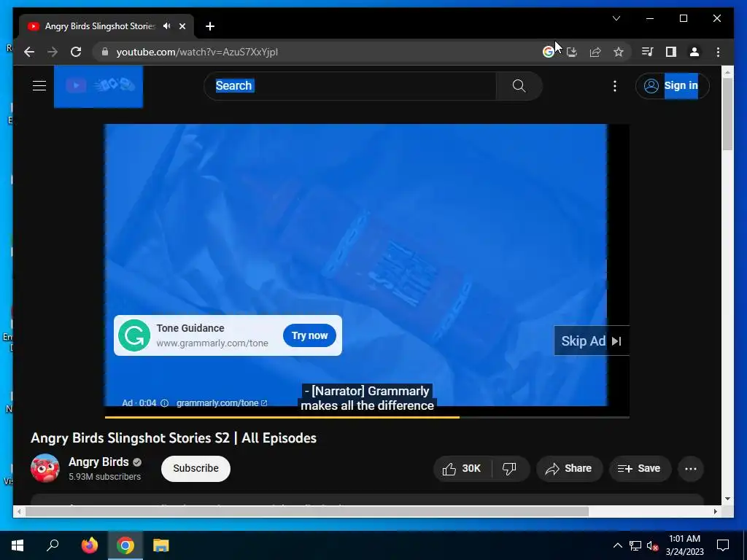Click the address bar URL
This screenshot has width=747, height=560.
[x=197, y=52]
